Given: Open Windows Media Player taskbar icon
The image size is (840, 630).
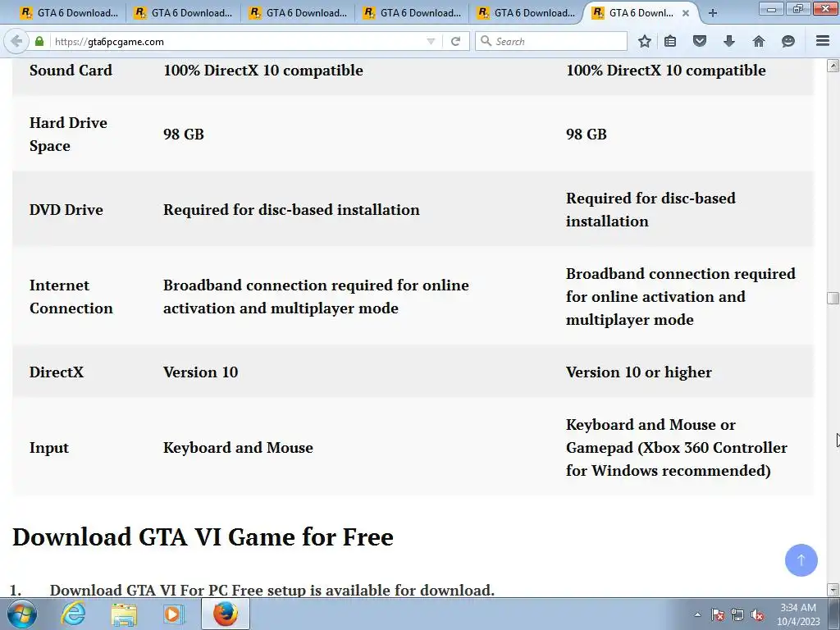Looking at the screenshot, I should [x=174, y=614].
